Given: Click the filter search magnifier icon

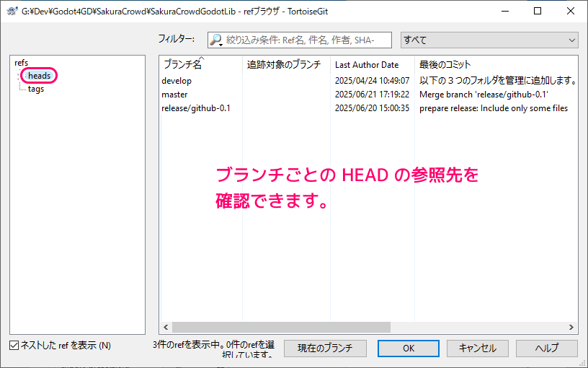Looking at the screenshot, I should point(216,40).
